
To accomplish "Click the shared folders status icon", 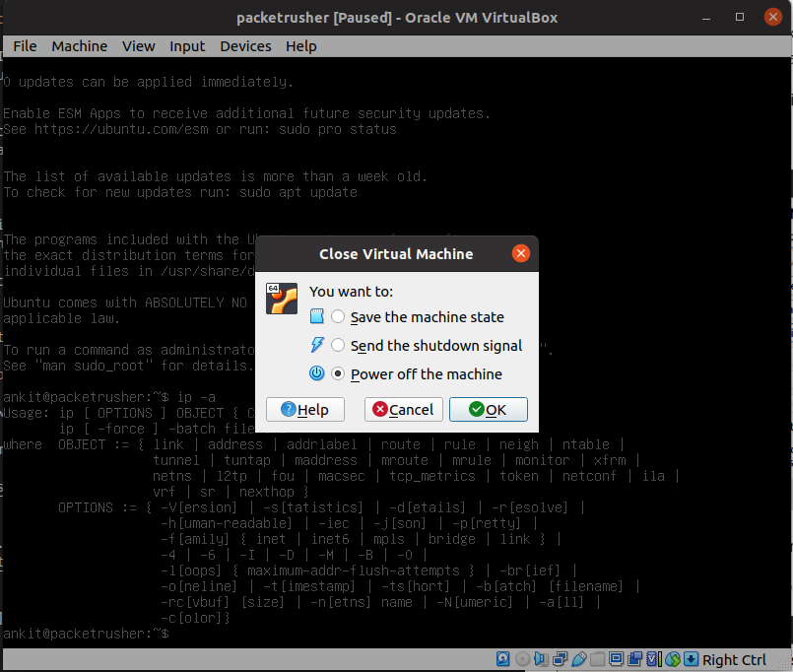I will 598,659.
